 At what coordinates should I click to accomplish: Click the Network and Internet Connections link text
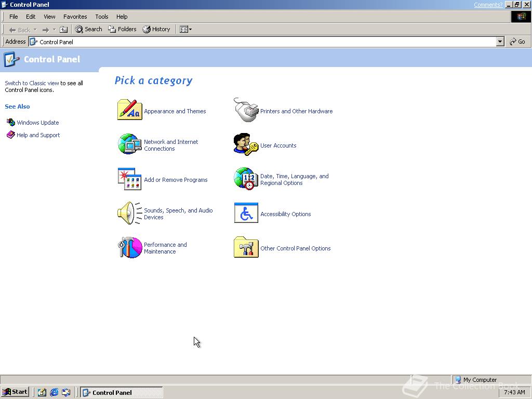pyautogui.click(x=171, y=145)
